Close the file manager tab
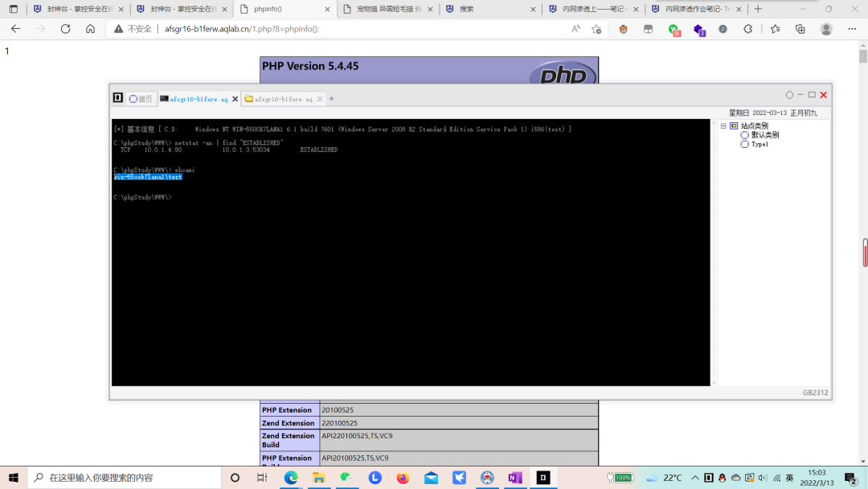Viewport: 868px width, 489px height. [x=320, y=99]
